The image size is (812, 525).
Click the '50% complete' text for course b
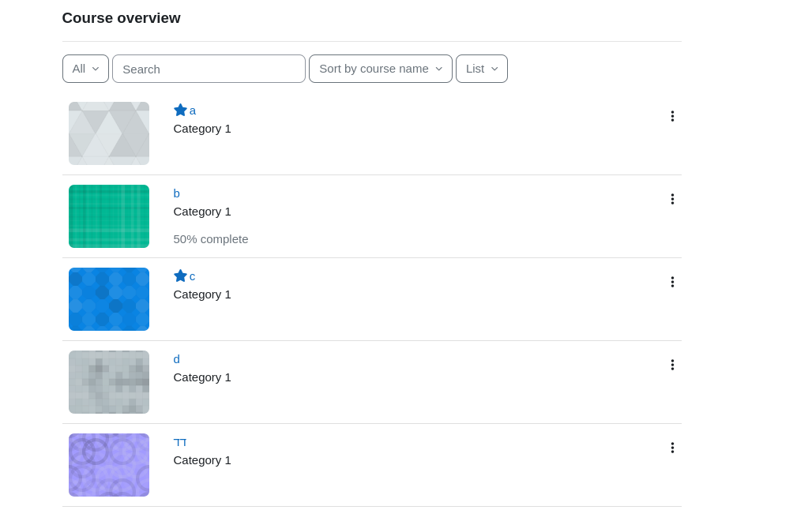pos(211,239)
